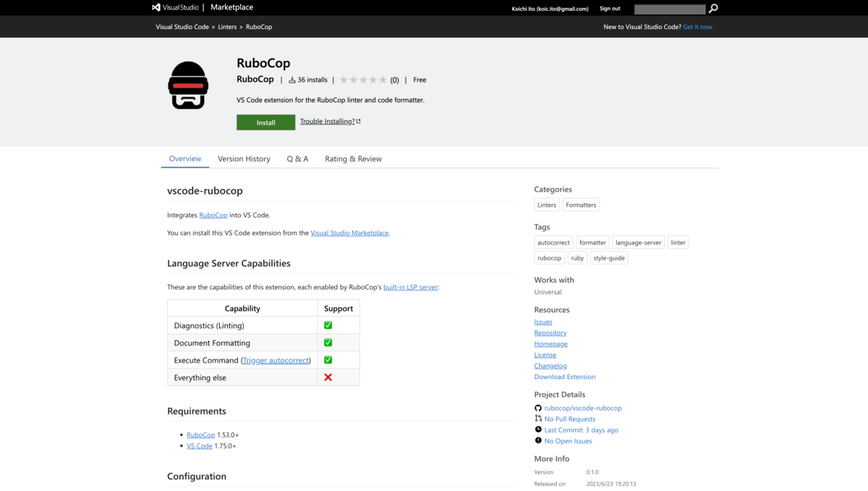
Task: Click the search magnifier icon in the header
Action: (713, 8)
